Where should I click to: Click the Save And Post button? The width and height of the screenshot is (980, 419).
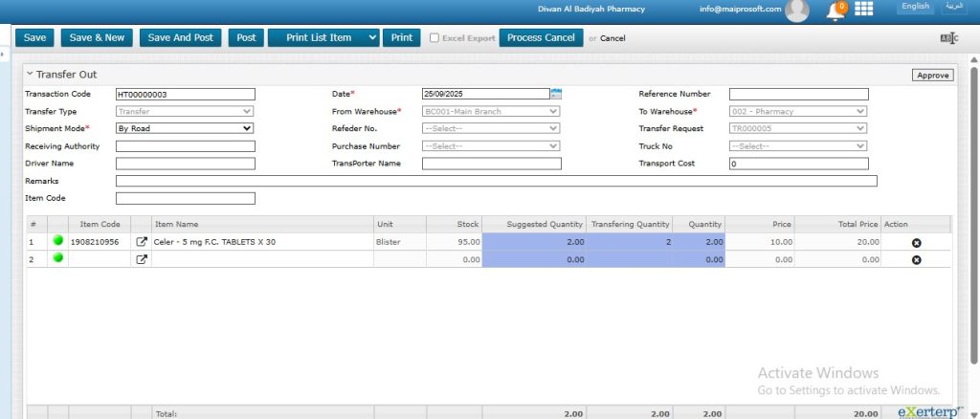pos(180,38)
